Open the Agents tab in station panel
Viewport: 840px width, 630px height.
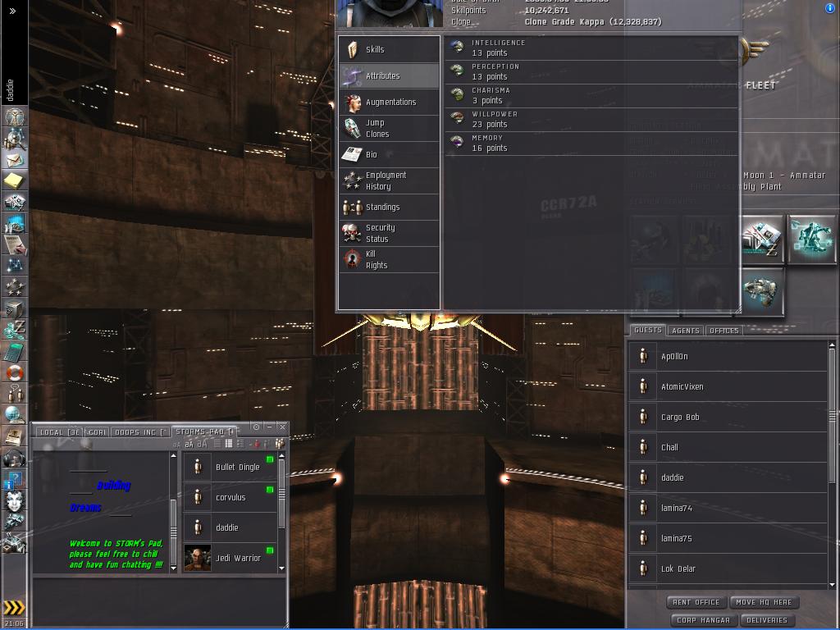[686, 331]
